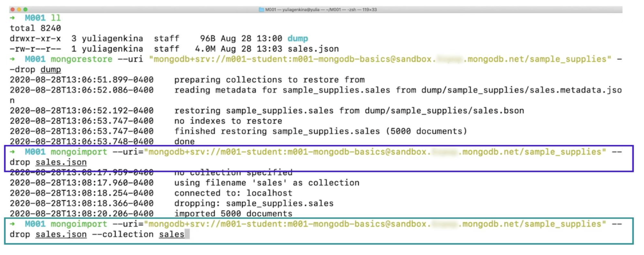Click the blue "dump" directory name in the listing
Viewport: 644px width, 255px height.
(298, 38)
